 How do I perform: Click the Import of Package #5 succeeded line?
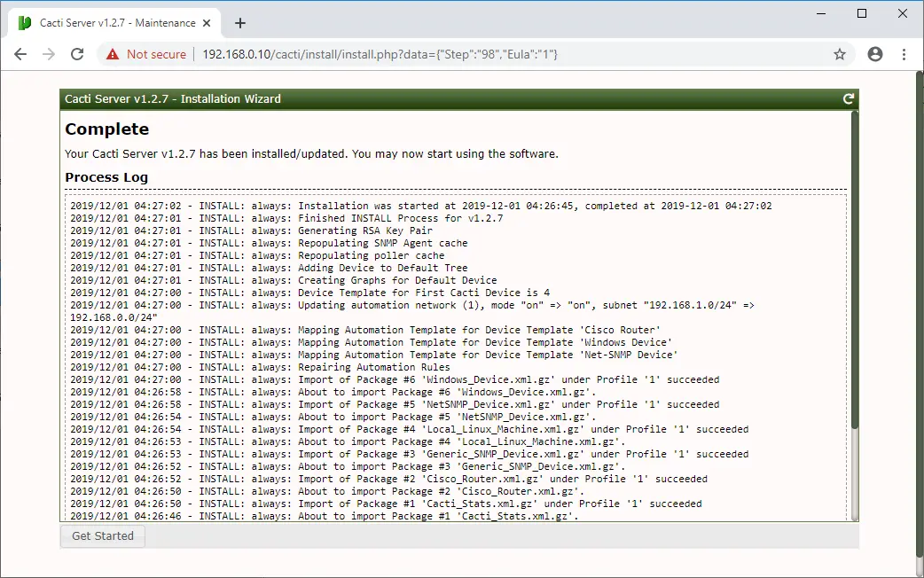[395, 404]
